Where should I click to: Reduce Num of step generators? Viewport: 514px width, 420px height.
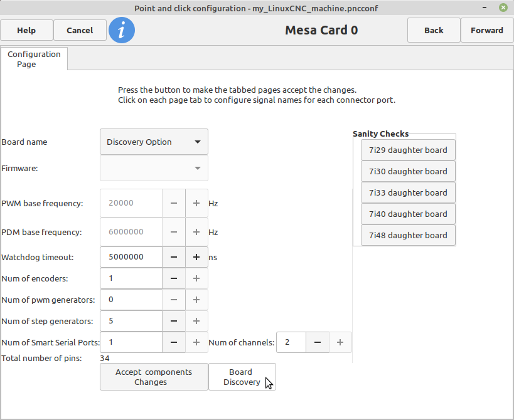[174, 321]
